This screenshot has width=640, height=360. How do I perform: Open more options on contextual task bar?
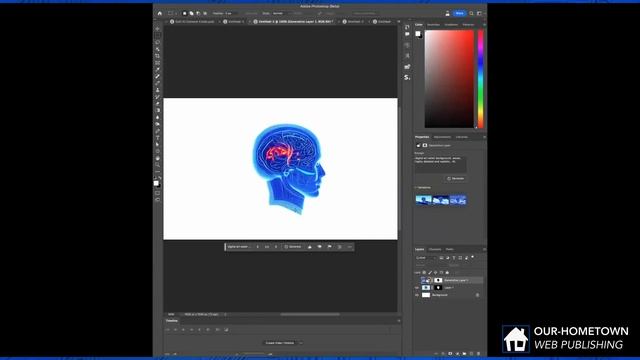pyautogui.click(x=349, y=247)
